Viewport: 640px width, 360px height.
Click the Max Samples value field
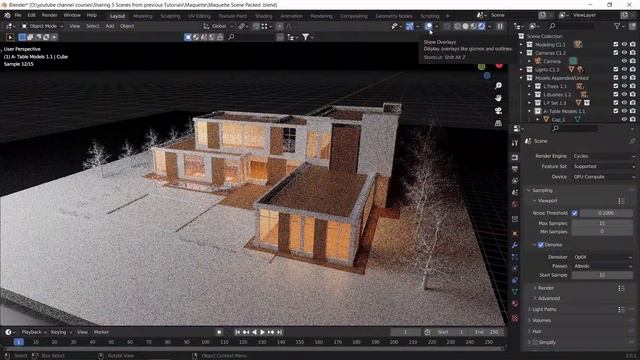click(x=602, y=223)
